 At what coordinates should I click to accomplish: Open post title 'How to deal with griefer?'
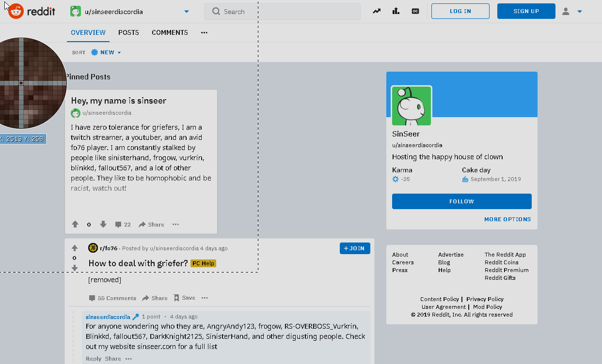click(138, 263)
